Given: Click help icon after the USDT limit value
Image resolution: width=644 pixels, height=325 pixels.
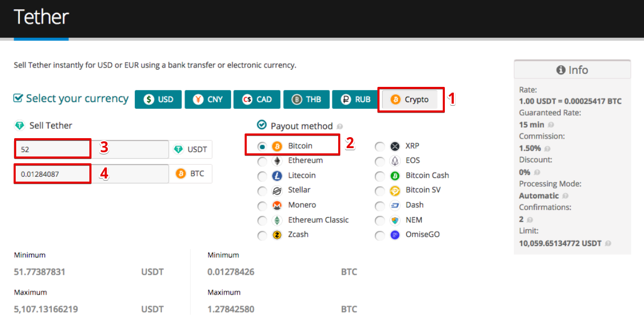Looking at the screenshot, I should click(x=608, y=243).
